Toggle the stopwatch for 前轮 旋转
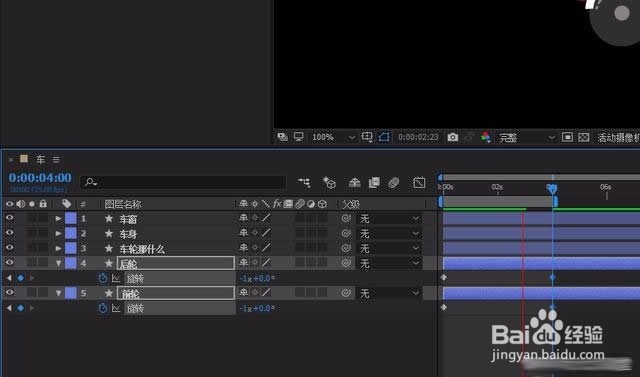Image resolution: width=640 pixels, height=377 pixels. click(102, 308)
